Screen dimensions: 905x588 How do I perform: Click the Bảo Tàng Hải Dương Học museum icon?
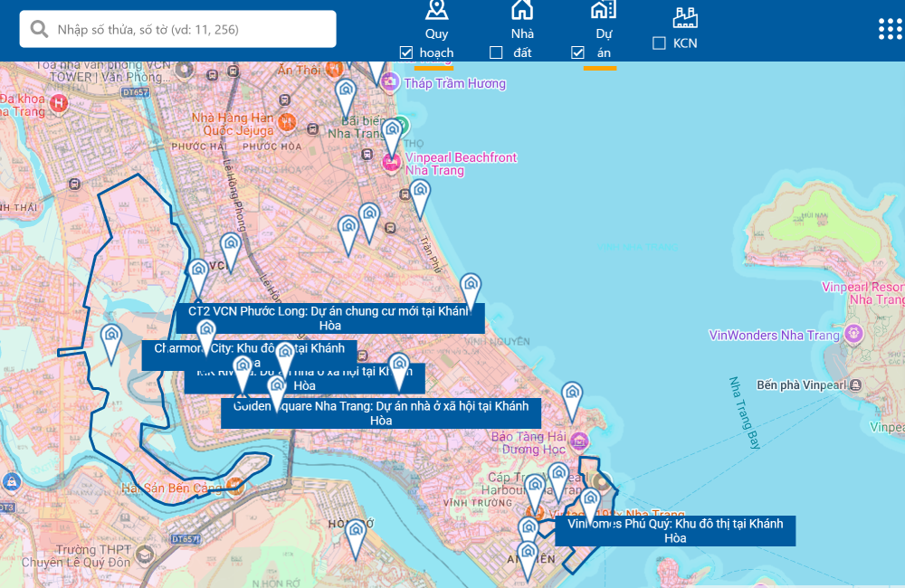[579, 442]
